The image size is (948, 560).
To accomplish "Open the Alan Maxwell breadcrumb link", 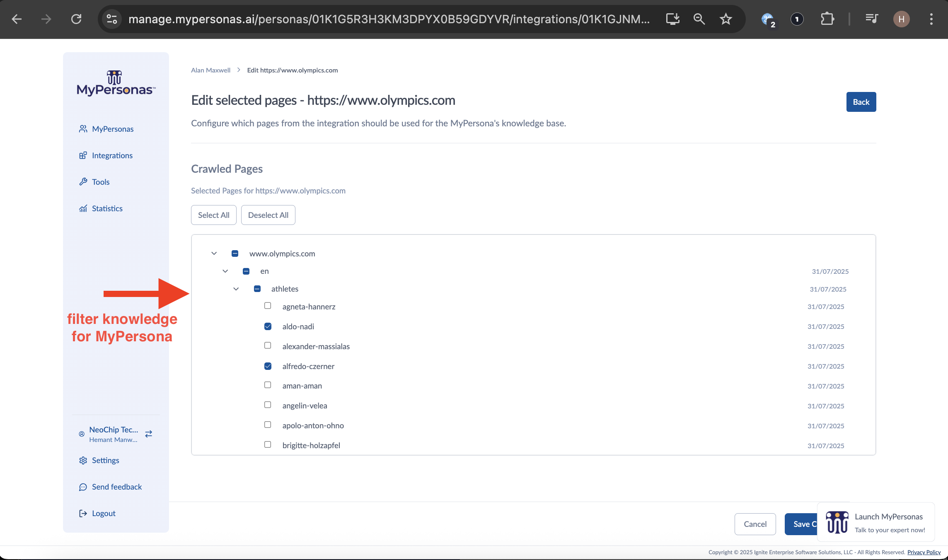I will tap(210, 70).
